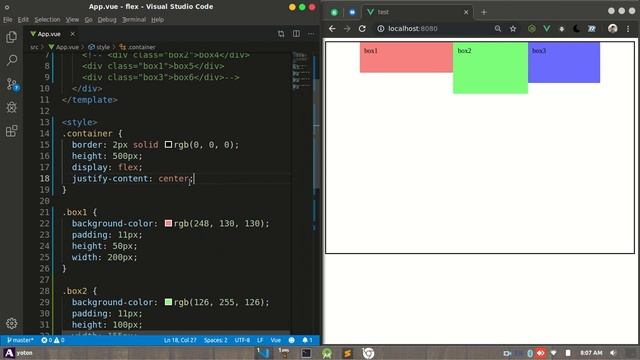Viewport: 640px width, 360px height.
Task: Switch to the first pinned green tab
Action: (334, 12)
